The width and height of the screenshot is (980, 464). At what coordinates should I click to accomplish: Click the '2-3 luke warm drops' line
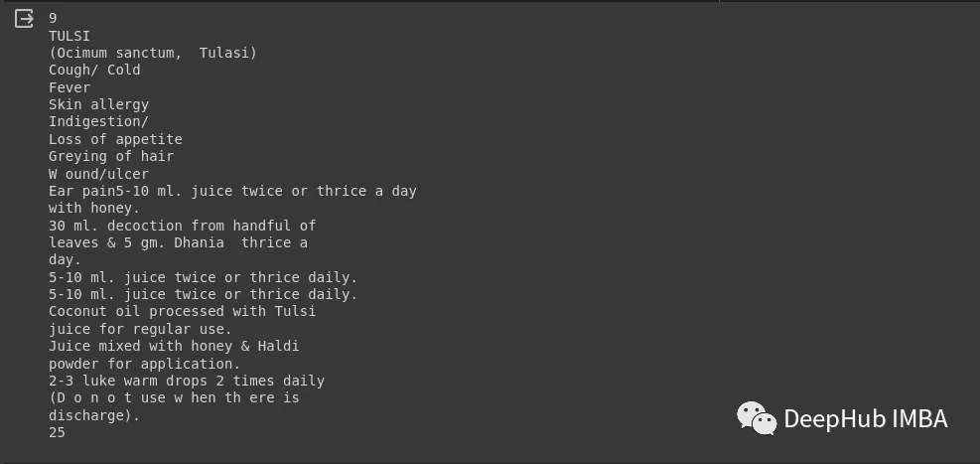click(187, 381)
